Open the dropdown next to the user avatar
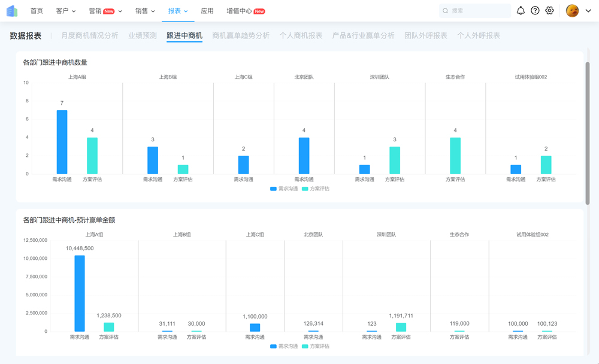This screenshot has width=599, height=364. pos(587,10)
